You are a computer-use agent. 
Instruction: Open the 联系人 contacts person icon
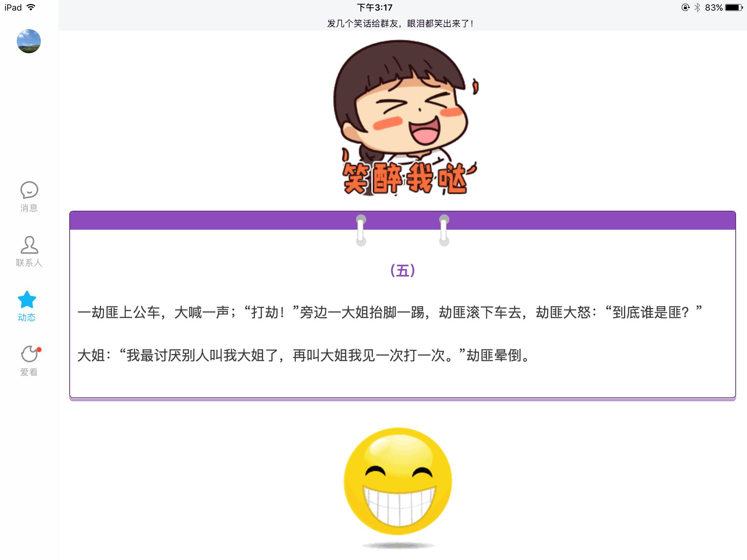click(29, 245)
